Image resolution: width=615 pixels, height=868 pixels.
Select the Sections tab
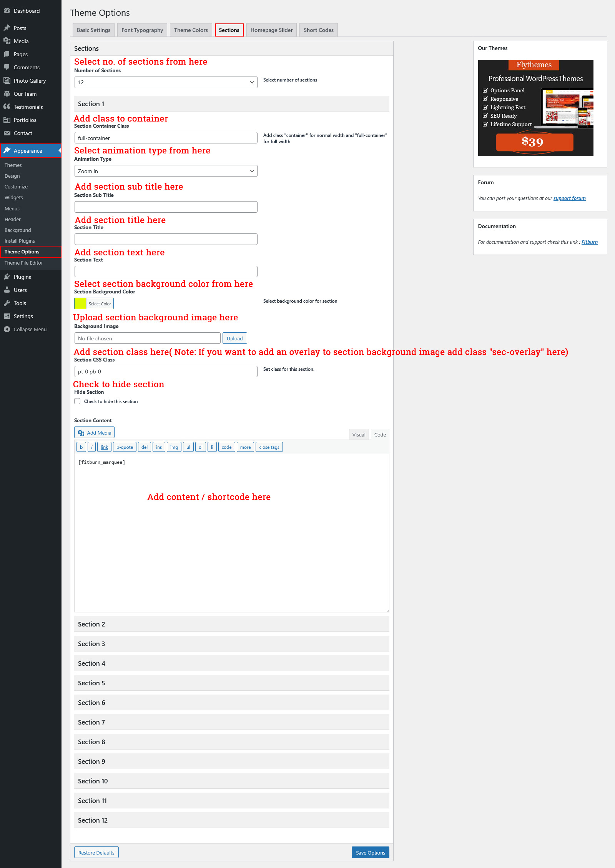229,30
